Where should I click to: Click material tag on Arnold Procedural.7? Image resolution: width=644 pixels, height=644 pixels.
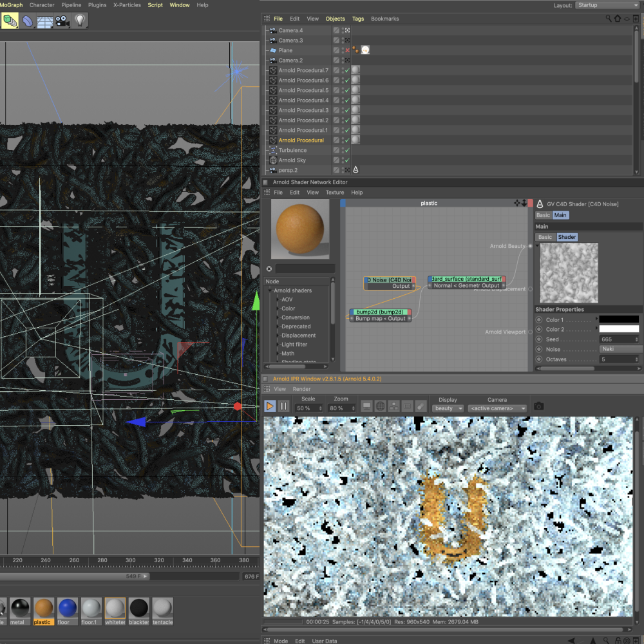point(355,70)
